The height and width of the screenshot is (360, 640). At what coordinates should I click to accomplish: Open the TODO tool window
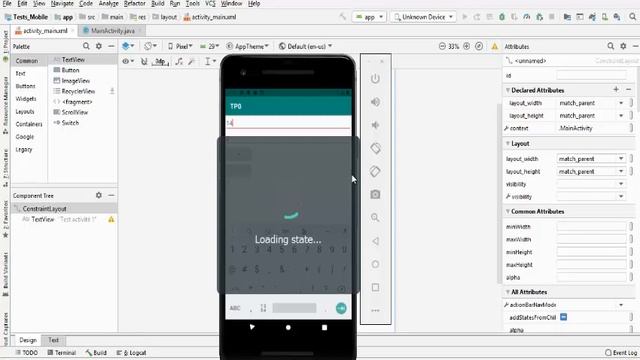point(27,353)
